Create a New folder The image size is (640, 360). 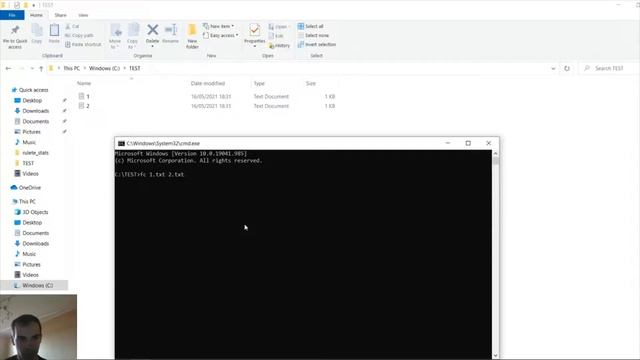point(192,36)
